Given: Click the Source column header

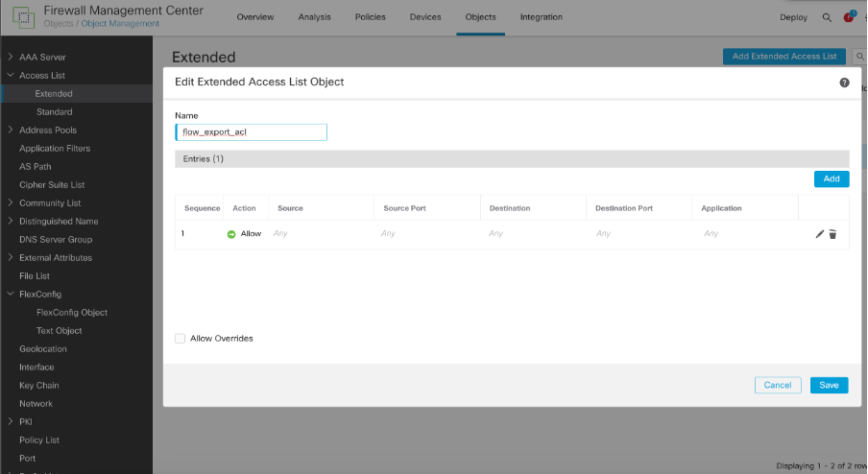Looking at the screenshot, I should (290, 208).
